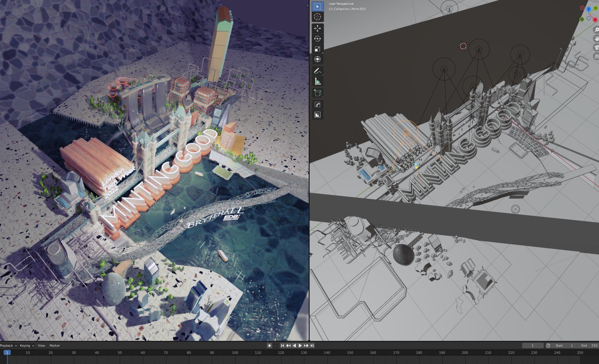Viewport: 599px width, 364px height.
Task: Select the Add Cube tool
Action: pyautogui.click(x=318, y=93)
